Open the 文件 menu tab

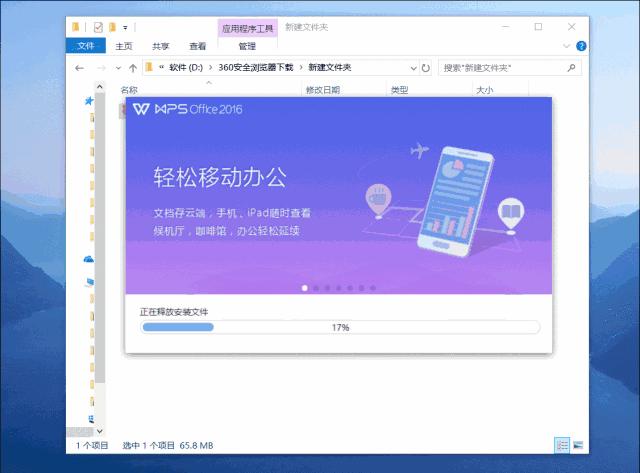(86, 46)
